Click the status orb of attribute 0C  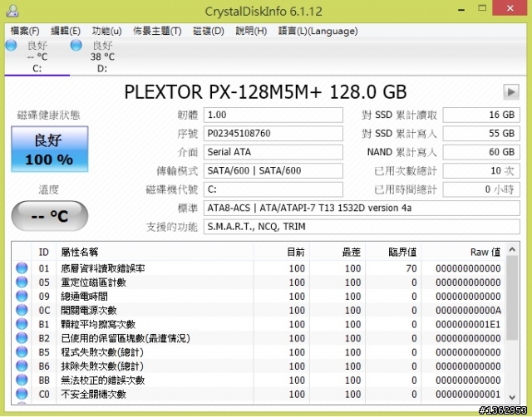(22, 310)
